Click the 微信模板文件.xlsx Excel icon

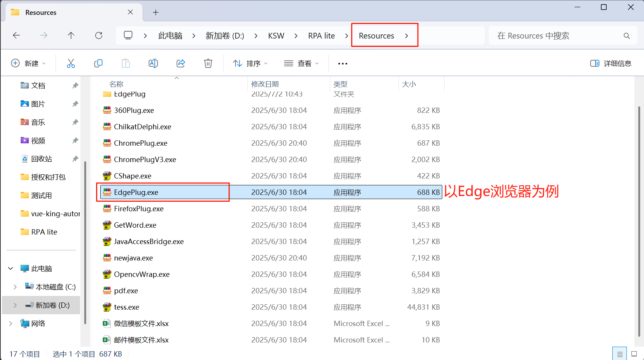pos(107,323)
